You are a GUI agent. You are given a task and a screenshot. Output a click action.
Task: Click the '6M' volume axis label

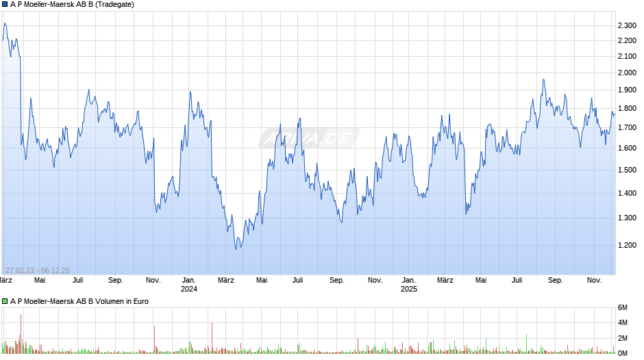(x=623, y=307)
